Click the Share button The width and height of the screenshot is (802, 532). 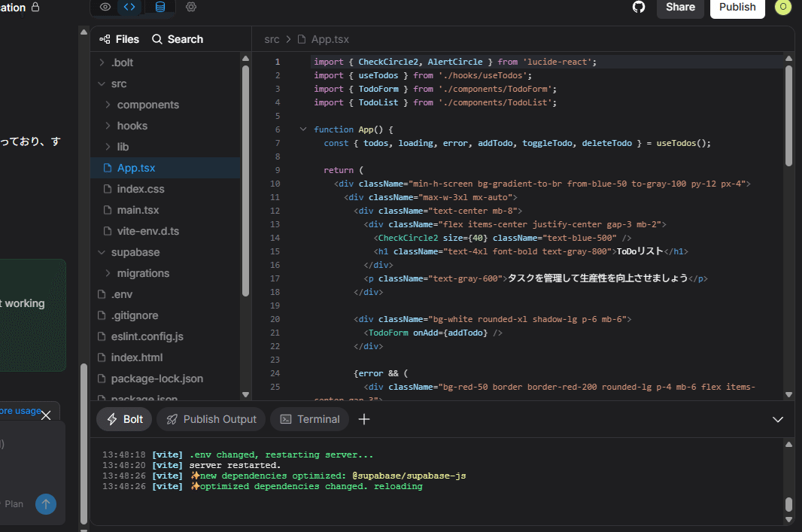pos(680,7)
